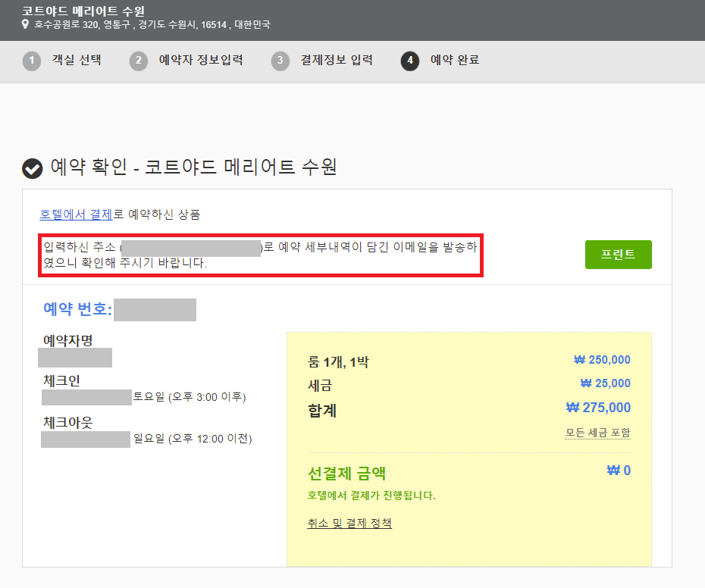Click the 예약 확인 page heading

click(x=193, y=167)
